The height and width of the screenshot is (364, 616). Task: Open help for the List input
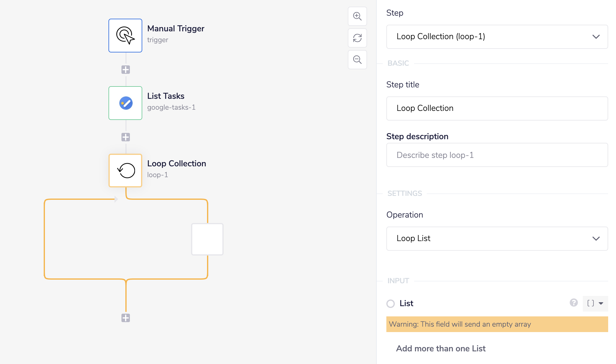(x=574, y=303)
